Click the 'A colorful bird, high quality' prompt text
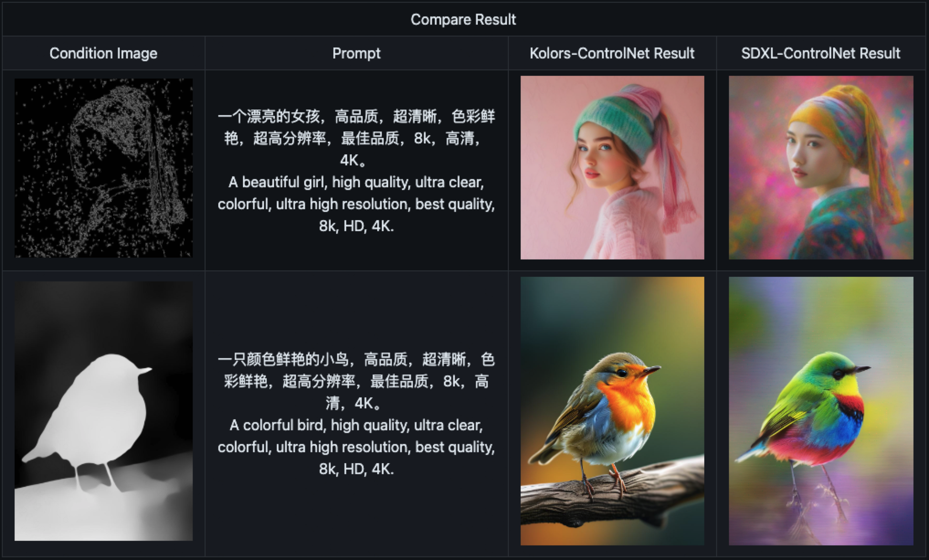The image size is (929, 560). [356, 447]
